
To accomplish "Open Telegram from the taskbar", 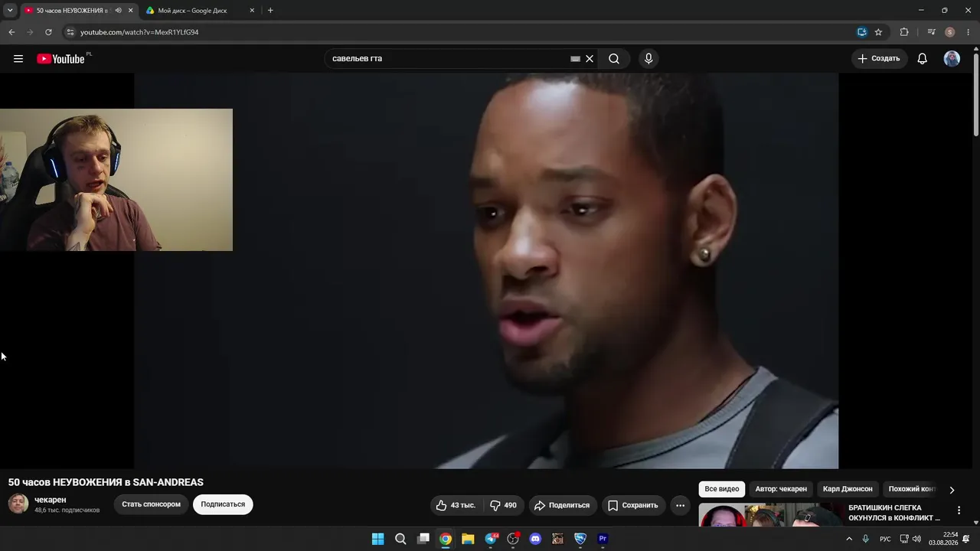I will click(491, 539).
